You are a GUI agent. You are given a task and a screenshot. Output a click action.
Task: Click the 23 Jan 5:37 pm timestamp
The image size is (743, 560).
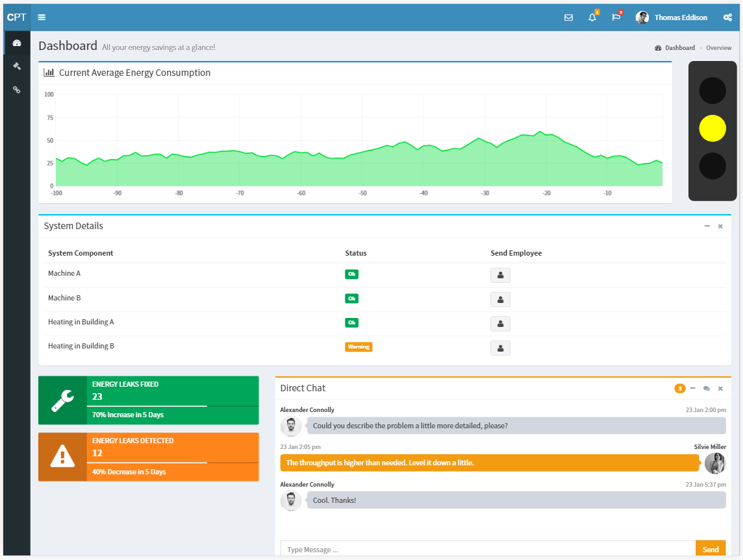click(x=705, y=485)
